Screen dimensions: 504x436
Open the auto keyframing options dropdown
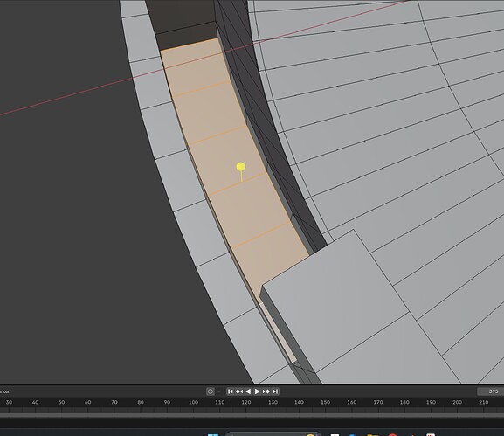click(x=219, y=391)
